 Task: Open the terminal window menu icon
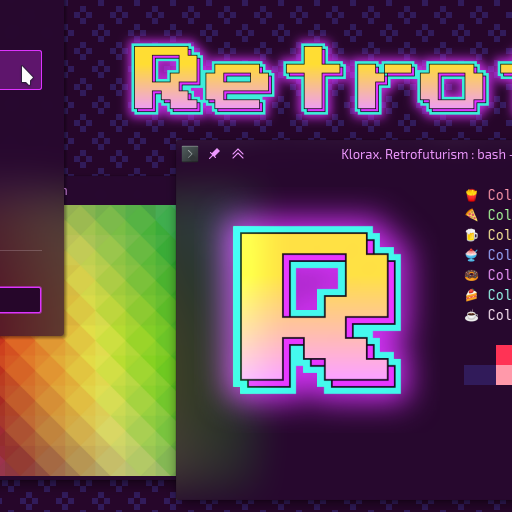pos(190,154)
